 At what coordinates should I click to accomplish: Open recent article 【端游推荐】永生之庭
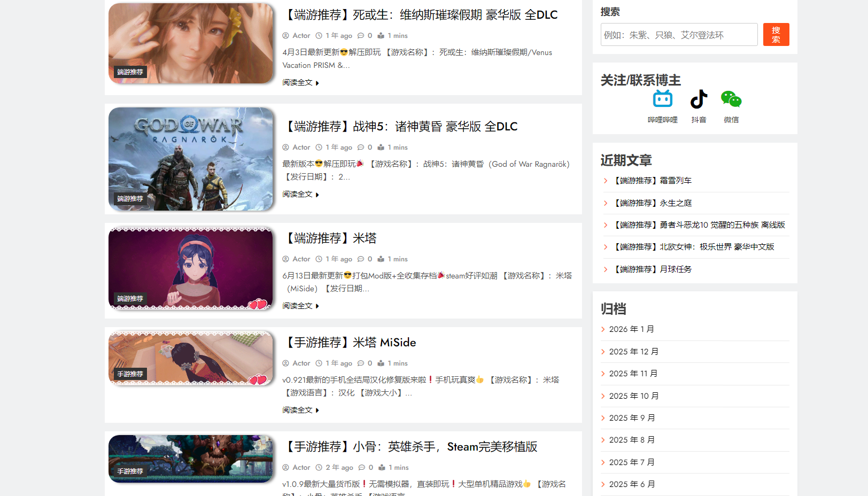652,203
